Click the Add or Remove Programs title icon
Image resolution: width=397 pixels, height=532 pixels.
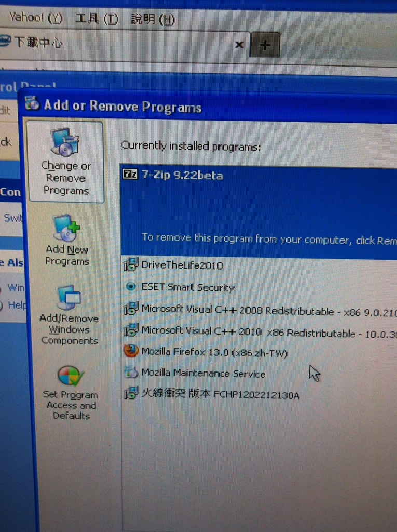coord(32,103)
